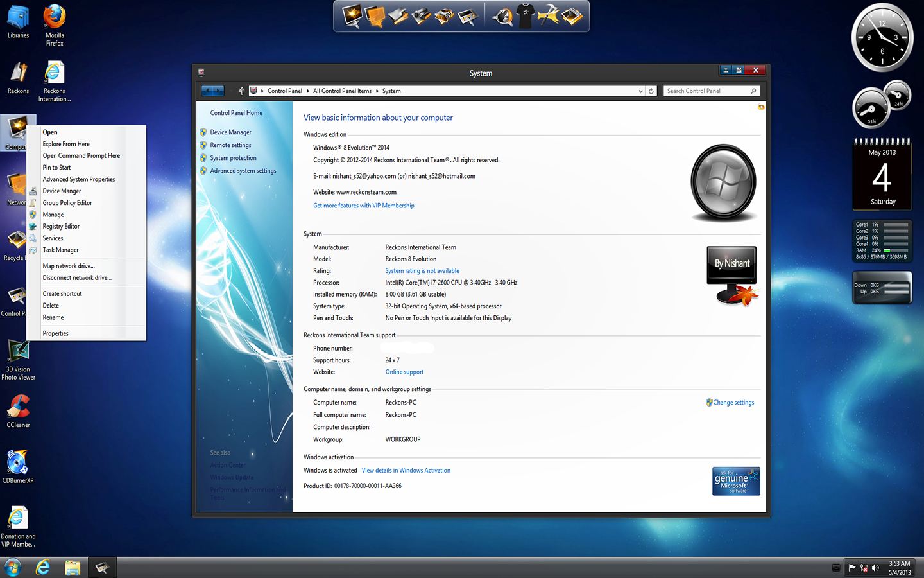Click System rating is not available link

point(422,271)
